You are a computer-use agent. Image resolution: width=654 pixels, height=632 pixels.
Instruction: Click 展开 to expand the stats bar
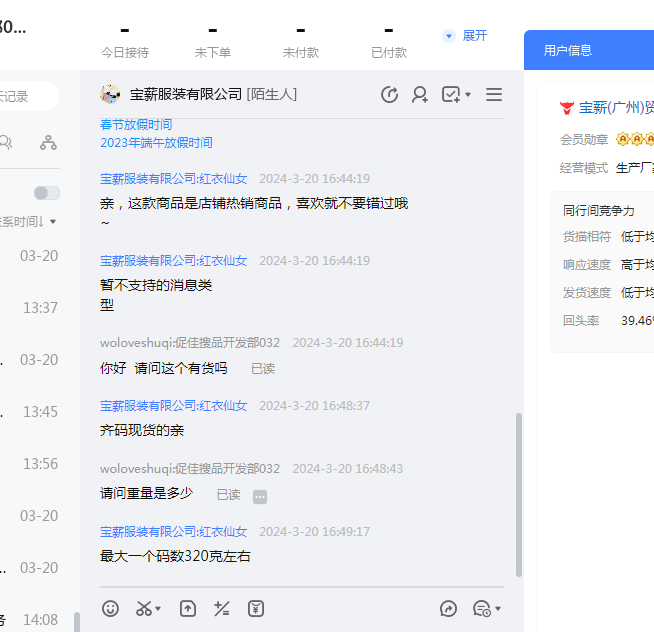click(x=466, y=35)
